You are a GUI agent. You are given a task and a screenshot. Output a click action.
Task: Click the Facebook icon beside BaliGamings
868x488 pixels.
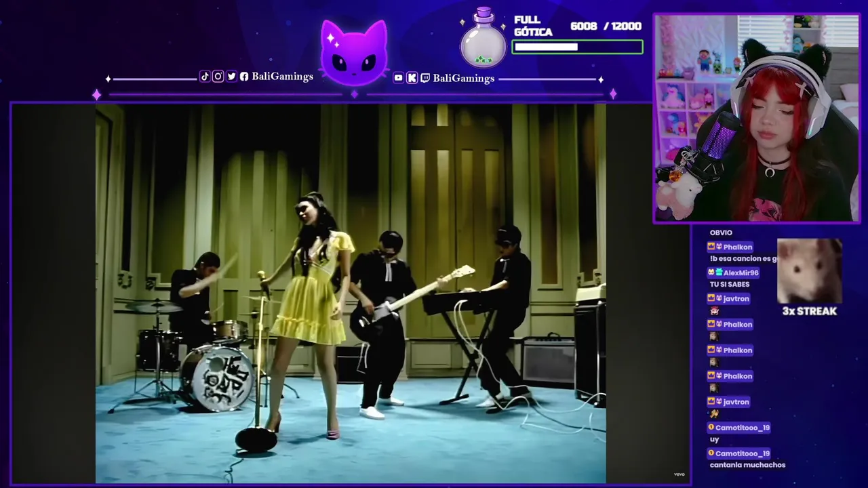244,77
